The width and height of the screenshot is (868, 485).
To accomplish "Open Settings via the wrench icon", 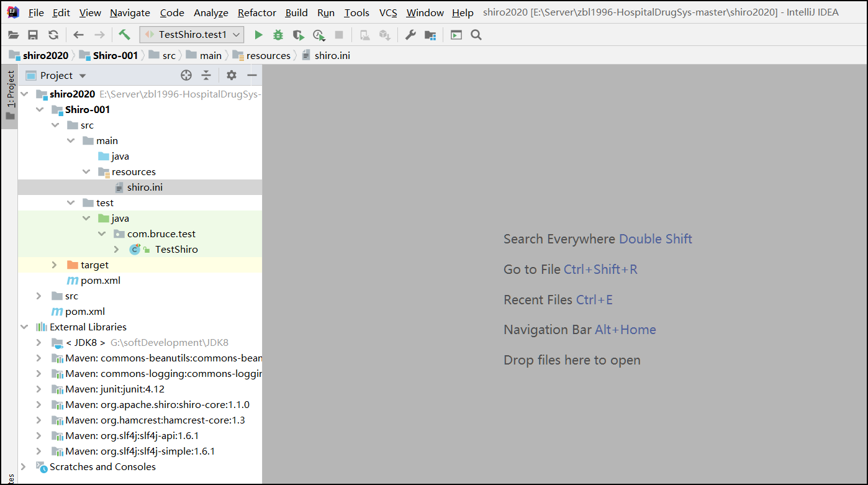I will pyautogui.click(x=410, y=35).
